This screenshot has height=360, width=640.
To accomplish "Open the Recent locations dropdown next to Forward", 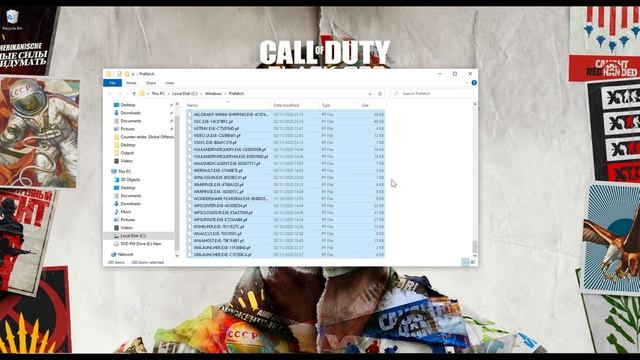I will tap(126, 94).
